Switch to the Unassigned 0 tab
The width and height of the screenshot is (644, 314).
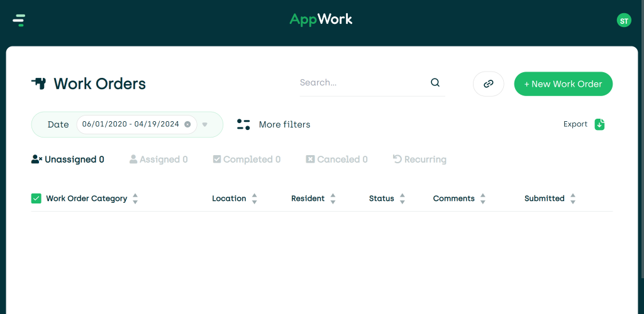tap(68, 160)
